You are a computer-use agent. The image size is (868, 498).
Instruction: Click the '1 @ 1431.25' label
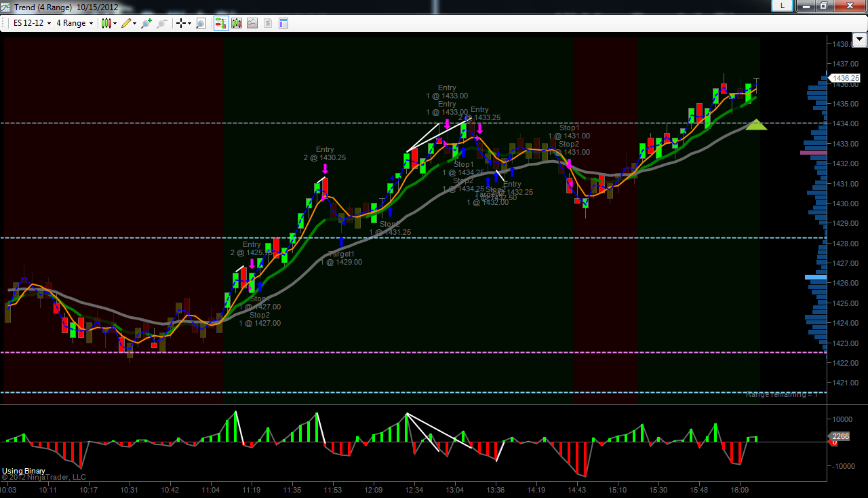point(390,232)
